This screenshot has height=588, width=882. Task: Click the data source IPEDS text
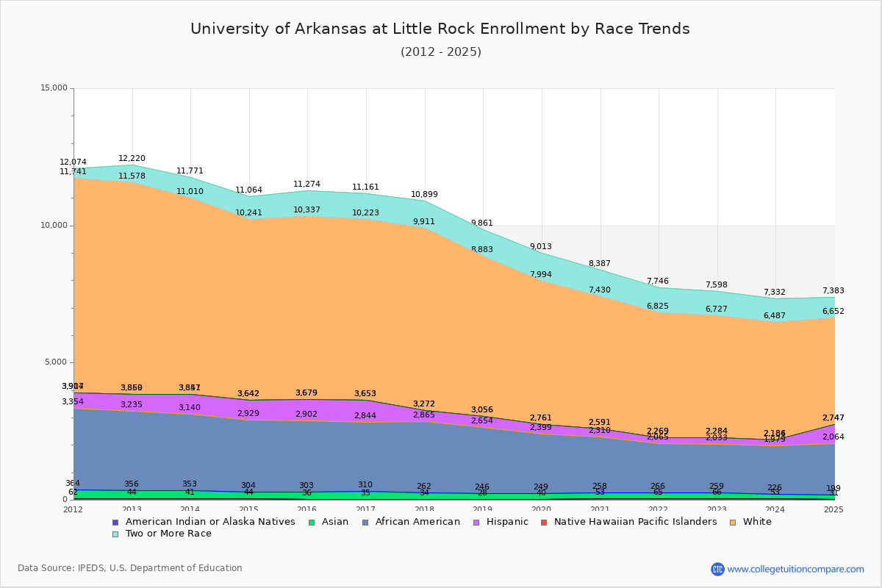[x=130, y=568]
